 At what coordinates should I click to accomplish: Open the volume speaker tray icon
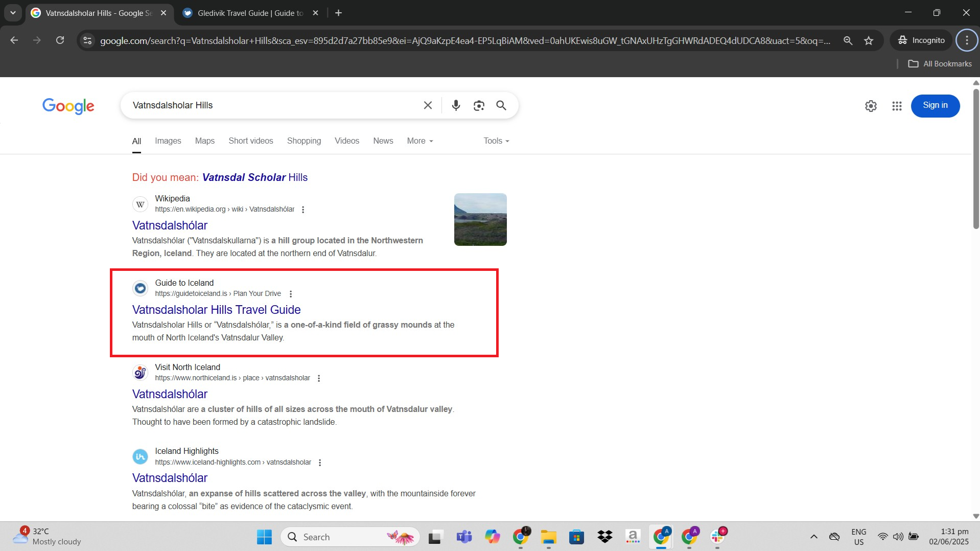coord(898,537)
